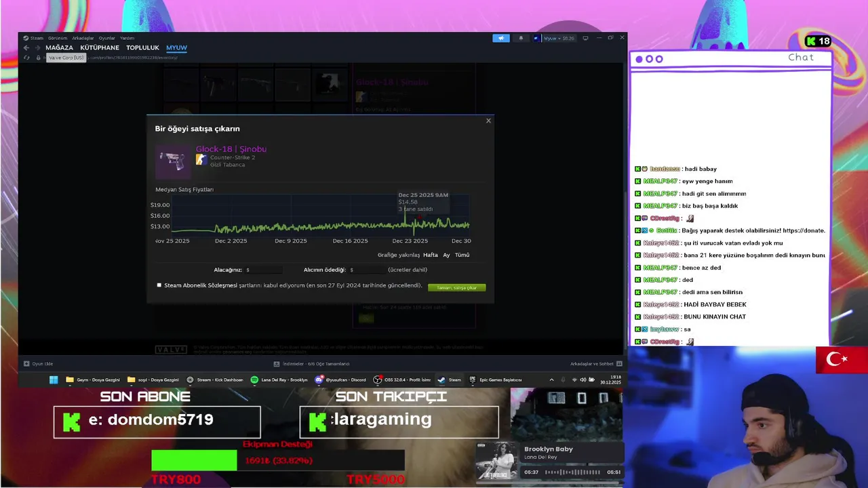The height and width of the screenshot is (488, 868).
Task: Switch to OBS 32.0.4 taskbar item
Action: pyautogui.click(x=402, y=380)
